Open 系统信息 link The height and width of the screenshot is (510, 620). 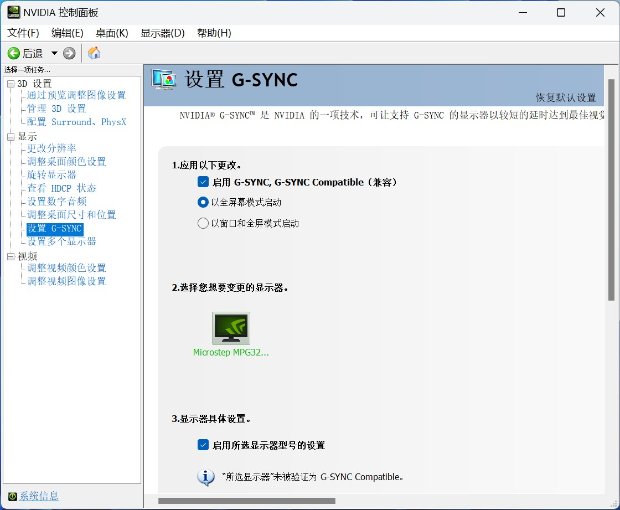pyautogui.click(x=39, y=496)
